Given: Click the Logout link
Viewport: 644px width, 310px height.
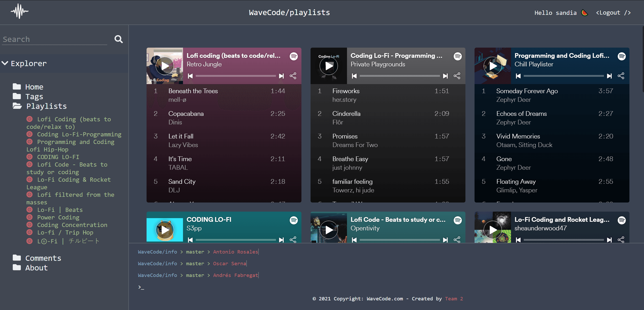Looking at the screenshot, I should tap(613, 12).
